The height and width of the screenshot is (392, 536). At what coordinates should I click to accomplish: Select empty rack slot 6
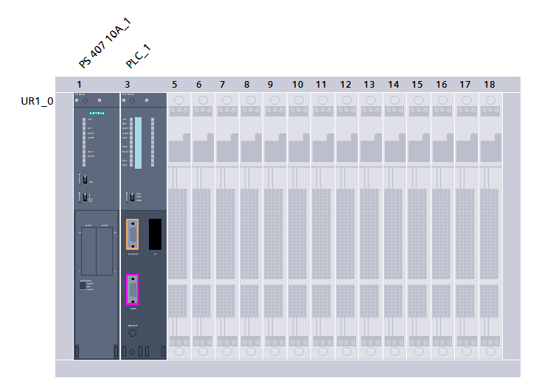tap(203, 226)
